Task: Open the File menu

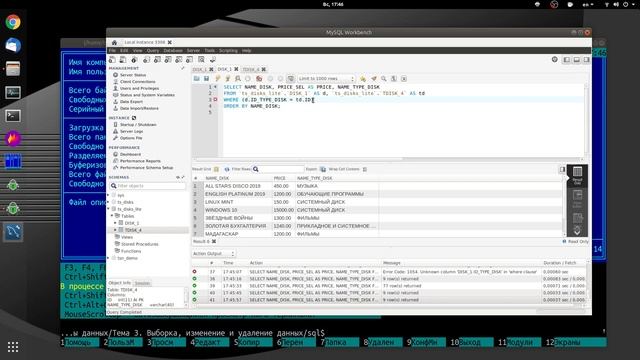Action: coord(112,51)
